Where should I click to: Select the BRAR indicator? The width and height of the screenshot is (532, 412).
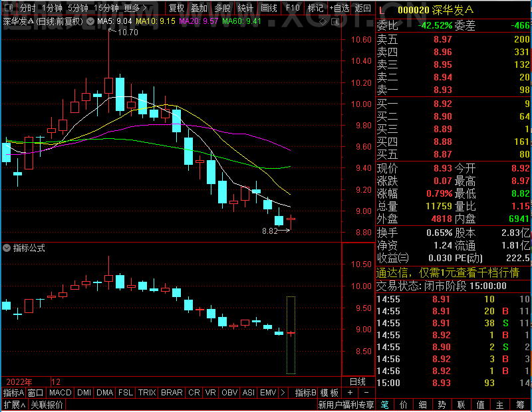click(172, 393)
